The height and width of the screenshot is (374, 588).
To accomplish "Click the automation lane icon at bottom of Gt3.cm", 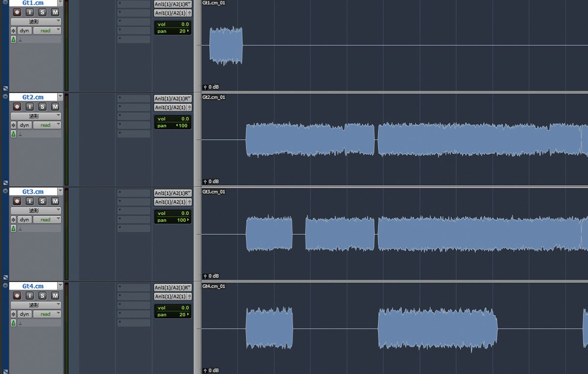I will pos(5,278).
